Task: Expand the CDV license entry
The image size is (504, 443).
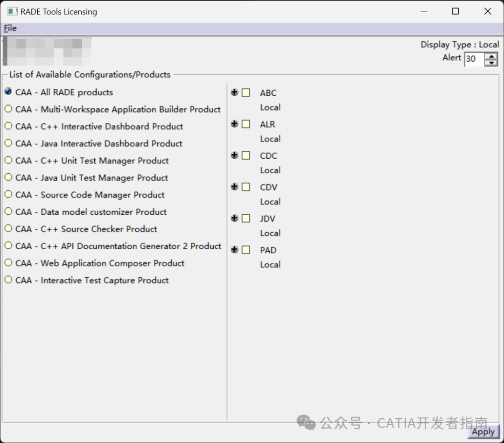Action: coord(234,187)
